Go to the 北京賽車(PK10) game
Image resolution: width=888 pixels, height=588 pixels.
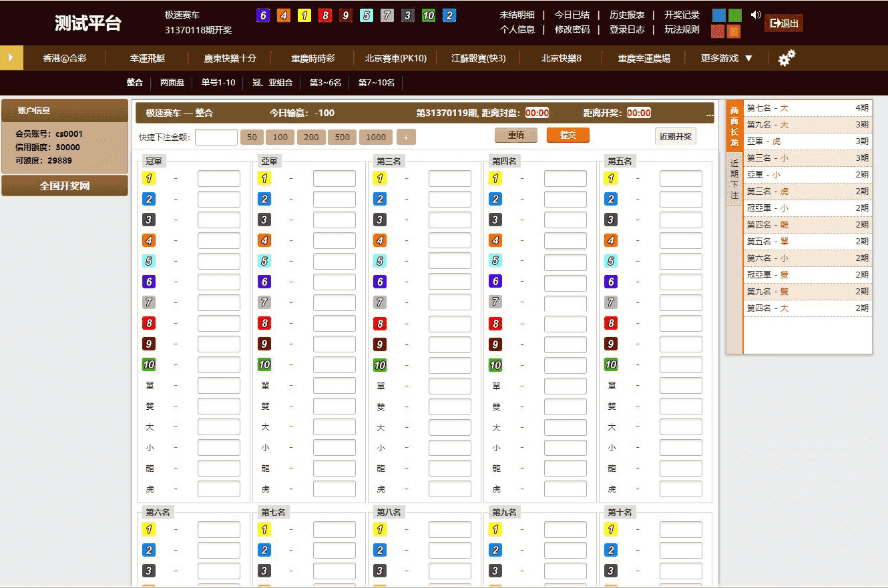(395, 58)
